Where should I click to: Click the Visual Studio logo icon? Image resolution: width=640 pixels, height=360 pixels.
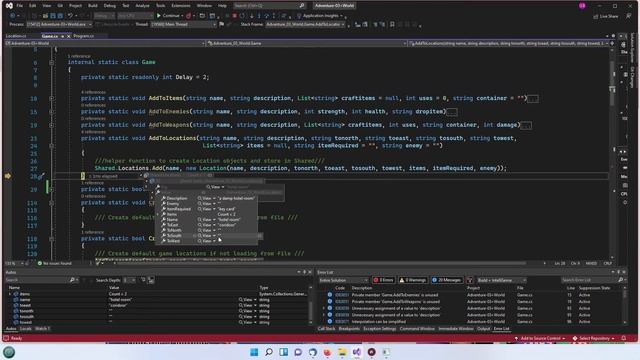(9, 6)
